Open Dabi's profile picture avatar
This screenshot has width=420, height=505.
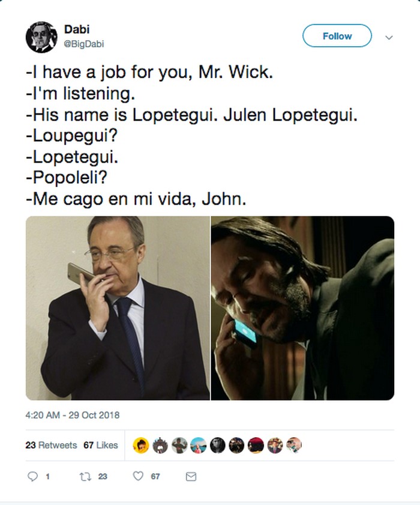(41, 37)
